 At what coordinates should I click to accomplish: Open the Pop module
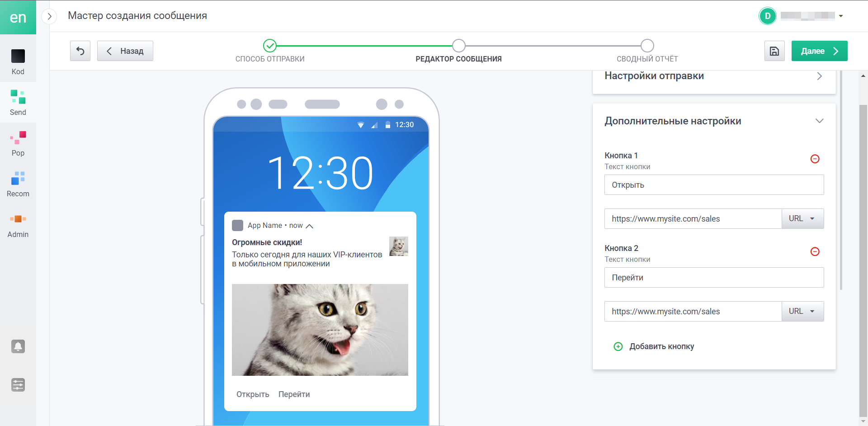(x=18, y=143)
